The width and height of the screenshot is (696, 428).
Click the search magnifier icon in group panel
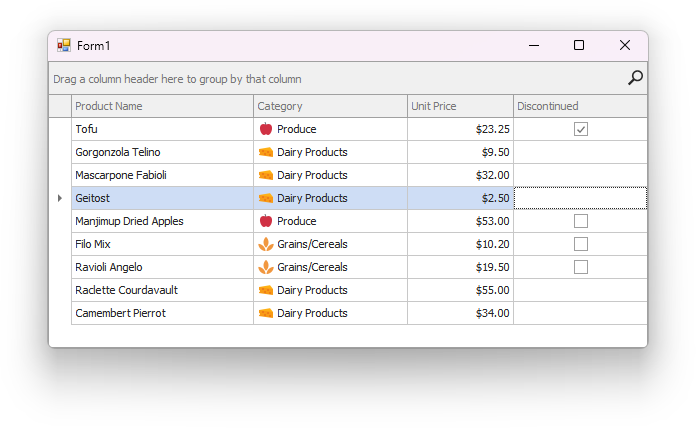[635, 78]
